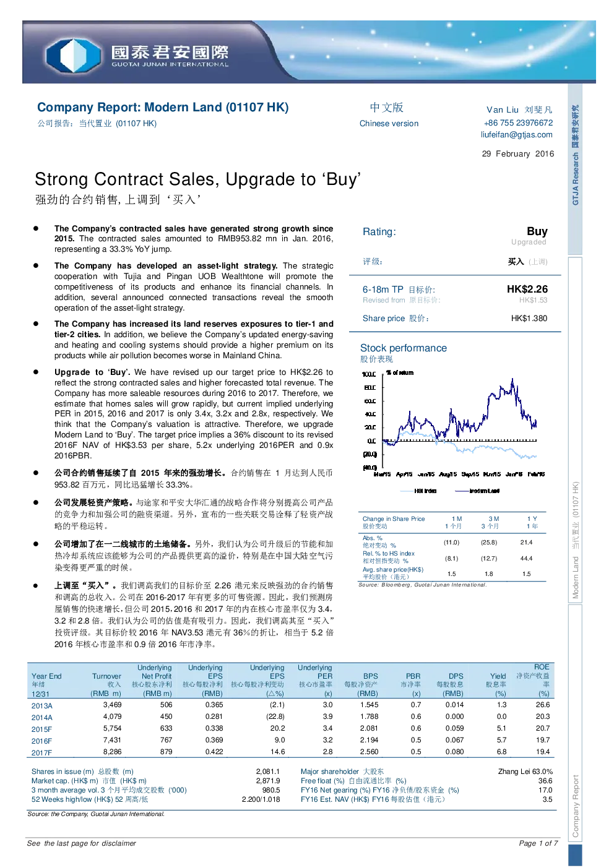This screenshot has height=868, width=614.
Task: Click the analyst name Van Liu
Action: point(503,110)
